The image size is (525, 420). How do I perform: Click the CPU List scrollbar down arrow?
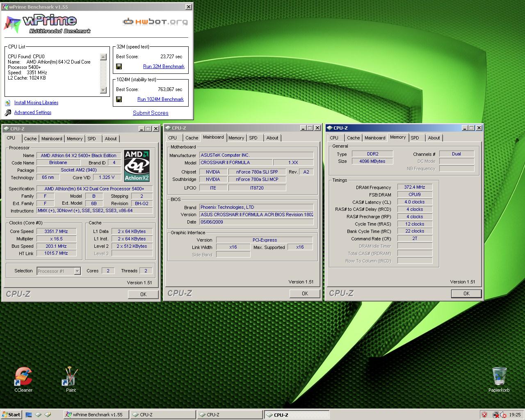tap(103, 90)
